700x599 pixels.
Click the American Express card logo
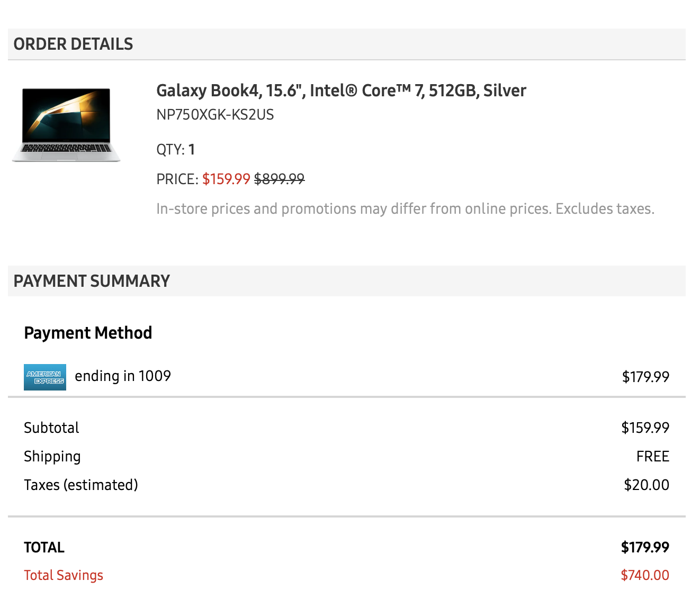(x=45, y=377)
